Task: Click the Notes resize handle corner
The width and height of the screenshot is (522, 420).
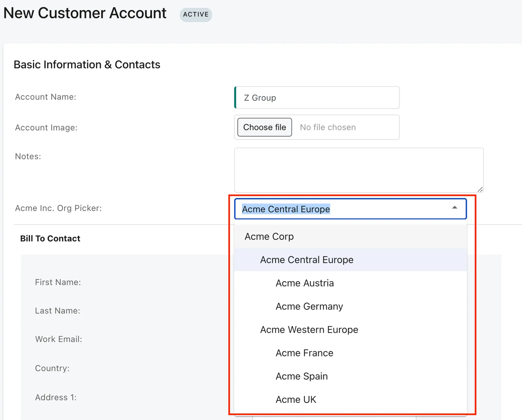Action: (480, 189)
